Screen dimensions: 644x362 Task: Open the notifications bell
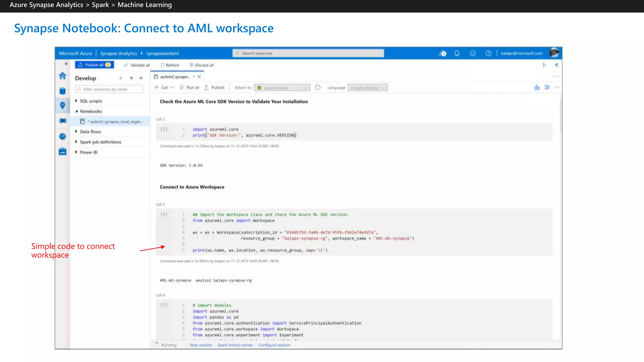click(457, 53)
